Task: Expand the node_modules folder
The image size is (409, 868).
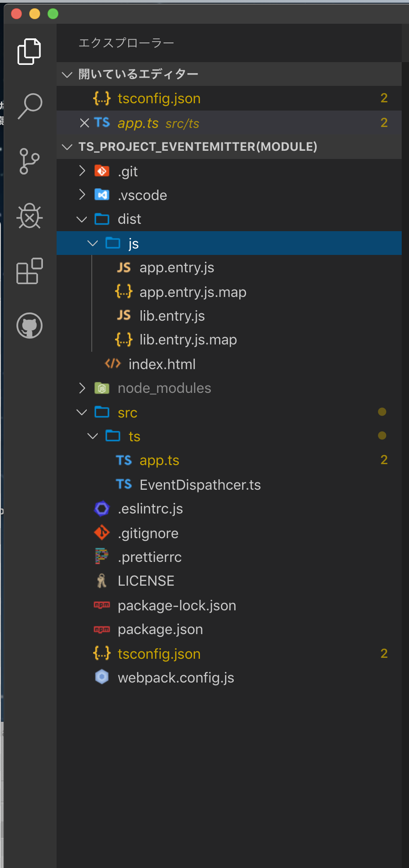Action: pos(82,388)
